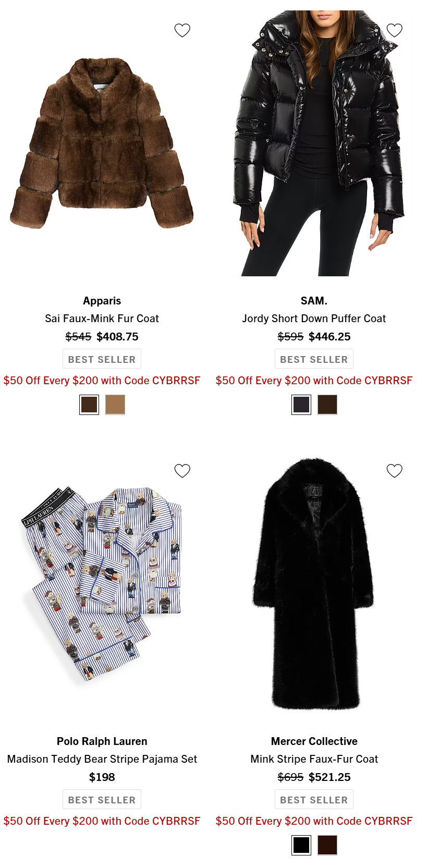Select black swatch for Jordy puffer coat

pos(301,405)
